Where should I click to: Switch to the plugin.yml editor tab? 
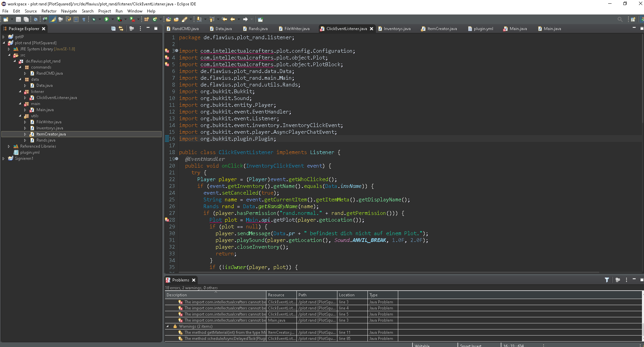tap(480, 29)
